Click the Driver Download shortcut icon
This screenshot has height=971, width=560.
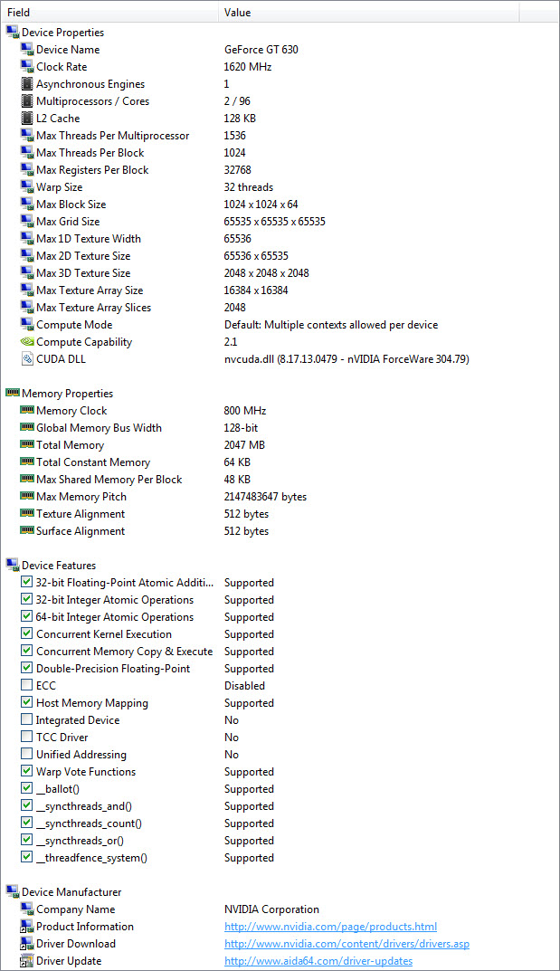point(26,943)
